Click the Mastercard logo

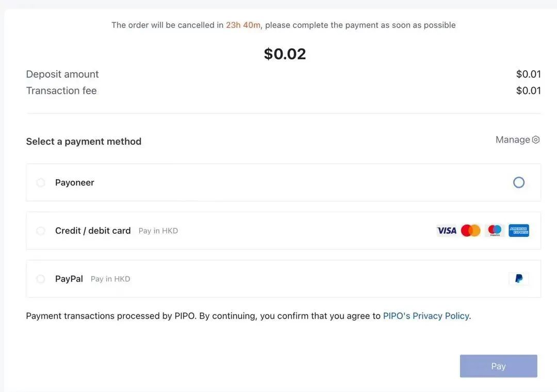click(470, 231)
